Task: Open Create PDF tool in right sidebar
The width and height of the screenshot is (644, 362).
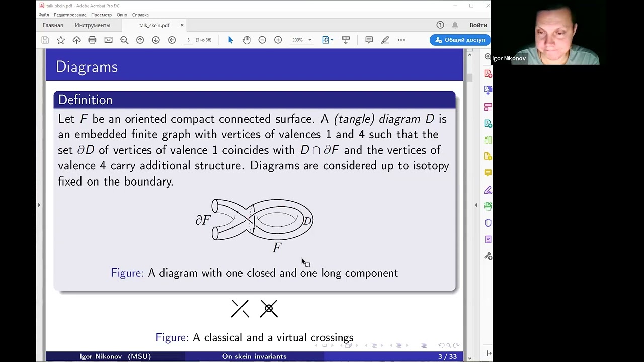Action: coord(488,73)
